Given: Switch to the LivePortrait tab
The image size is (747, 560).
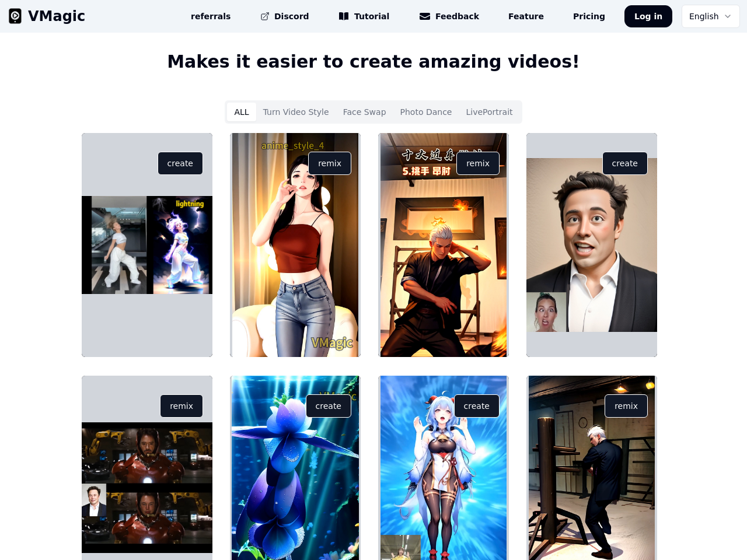Looking at the screenshot, I should pyautogui.click(x=489, y=112).
